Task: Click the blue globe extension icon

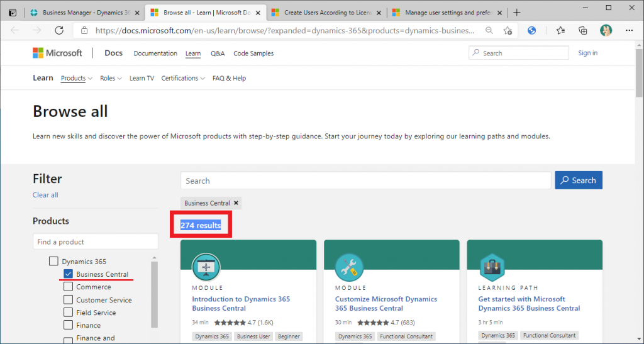Action: click(531, 30)
